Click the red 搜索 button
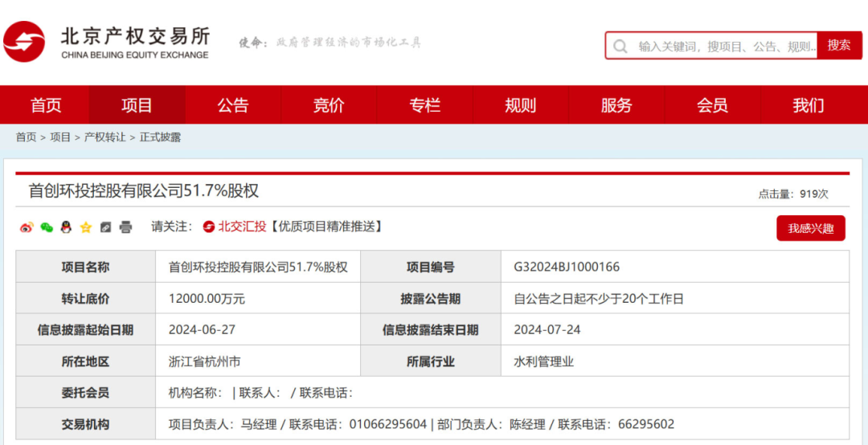Screen dimensions: 868x445 coord(839,46)
